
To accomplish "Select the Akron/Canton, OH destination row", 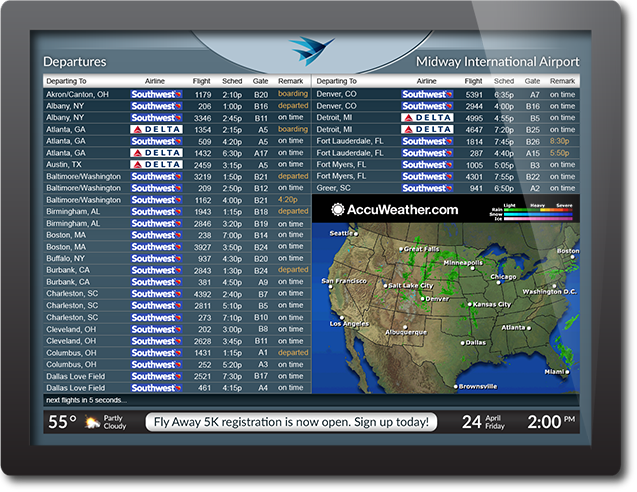I will coord(177,94).
